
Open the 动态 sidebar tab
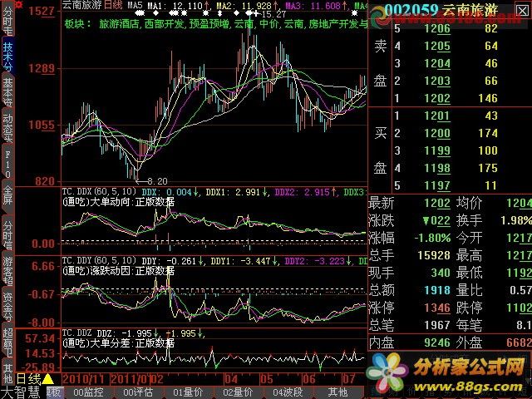coord(7,127)
